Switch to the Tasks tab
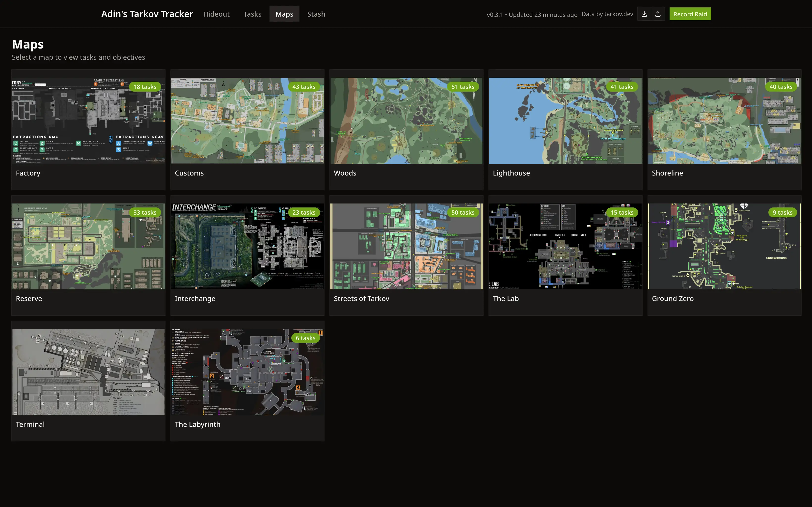This screenshot has width=812, height=507. [252, 14]
